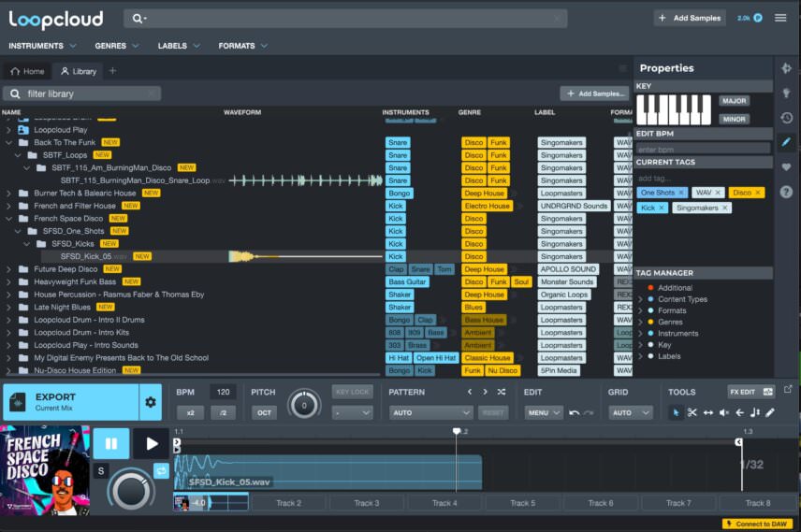Click Add Samples button in library

tap(594, 93)
